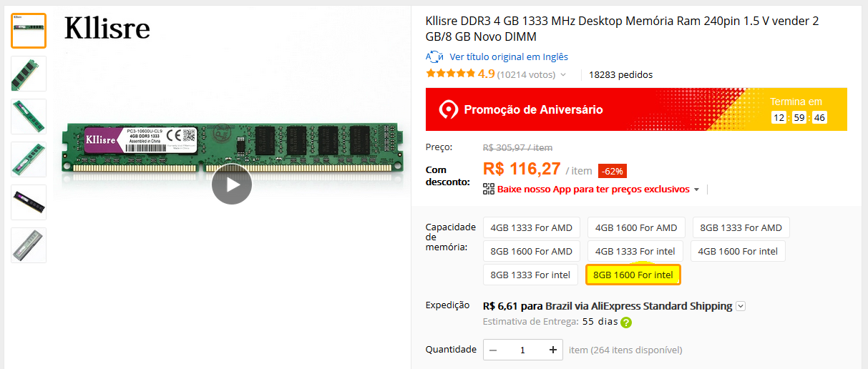Viewport: 868px width, 369px height.
Task: Choose 4GB 1600 For intel option
Action: (738, 251)
